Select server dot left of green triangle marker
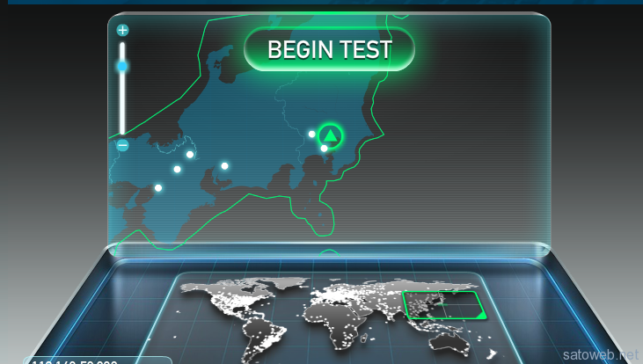Viewport: 643px width, 364px height. click(311, 134)
